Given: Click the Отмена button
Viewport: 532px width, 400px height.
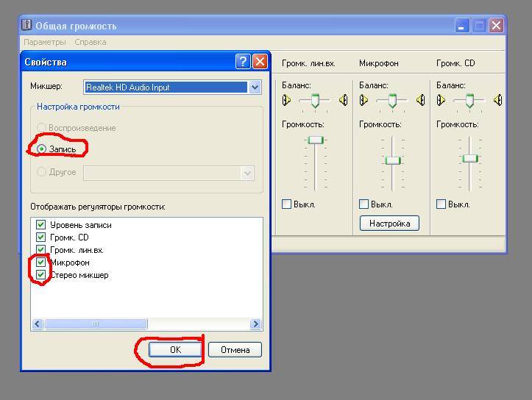Looking at the screenshot, I should click(235, 349).
